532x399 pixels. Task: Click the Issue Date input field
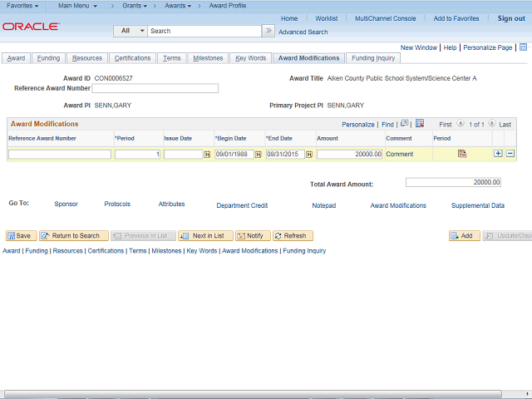[x=184, y=155]
